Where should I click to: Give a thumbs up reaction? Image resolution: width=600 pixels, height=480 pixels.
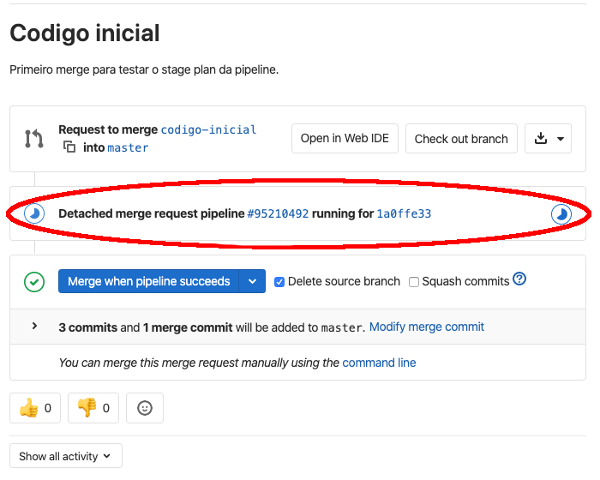point(35,408)
